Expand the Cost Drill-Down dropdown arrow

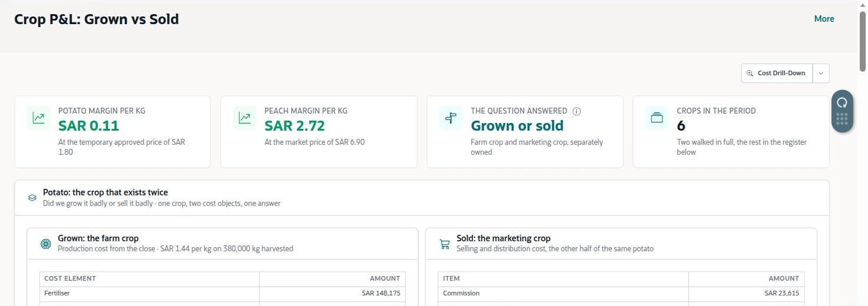(821, 73)
